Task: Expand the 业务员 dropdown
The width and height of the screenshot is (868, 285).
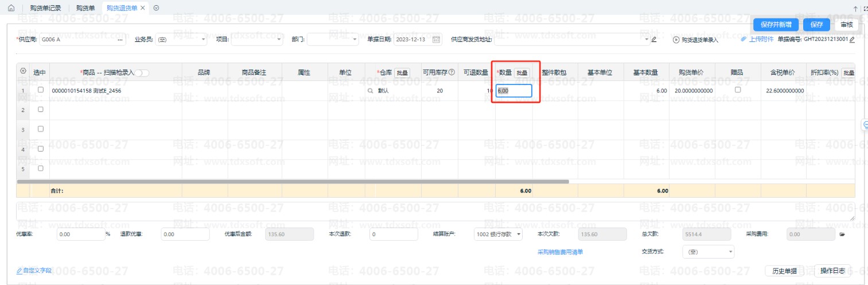Action: pyautogui.click(x=204, y=40)
